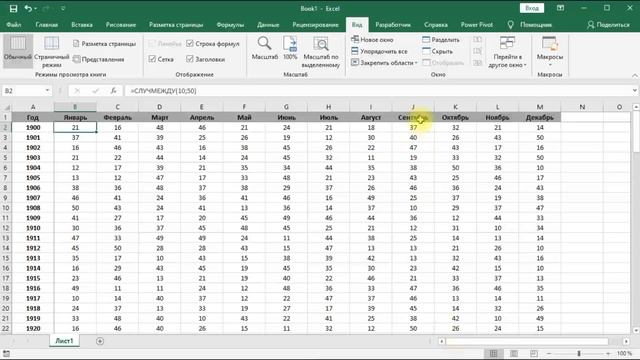The height and width of the screenshot is (360, 640).
Task: Open the Макросы dropdown button
Action: [550, 52]
